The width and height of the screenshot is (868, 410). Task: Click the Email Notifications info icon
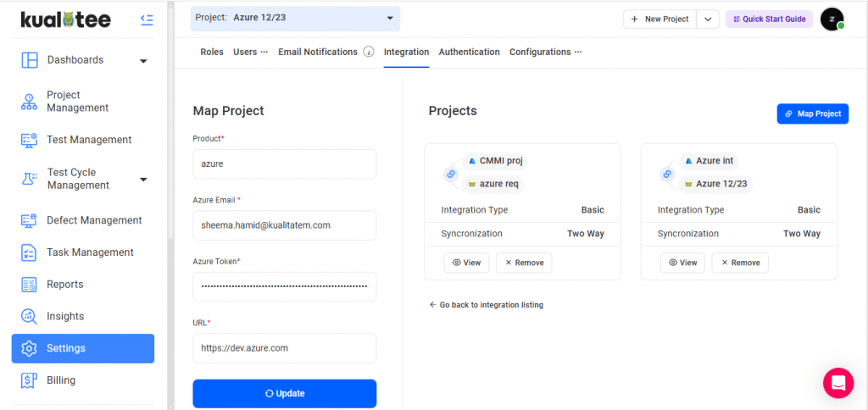(x=369, y=52)
